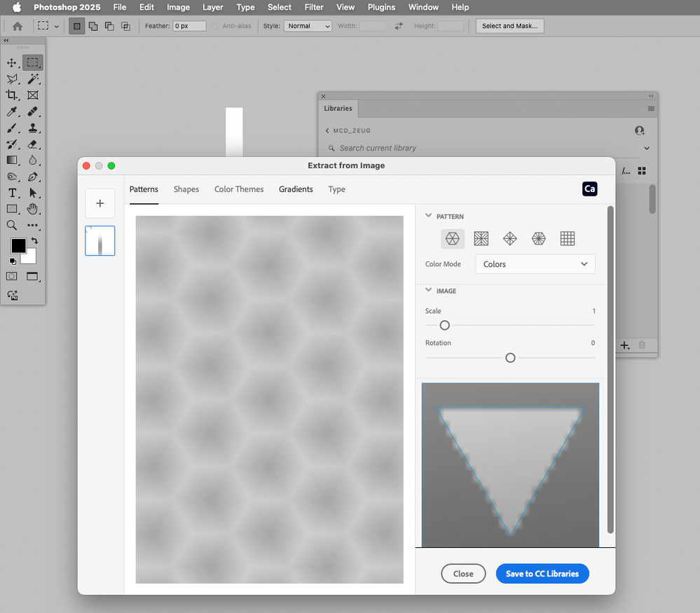Screen dimensions: 700x613
Task: Select the Eraser tool
Action: point(33,144)
